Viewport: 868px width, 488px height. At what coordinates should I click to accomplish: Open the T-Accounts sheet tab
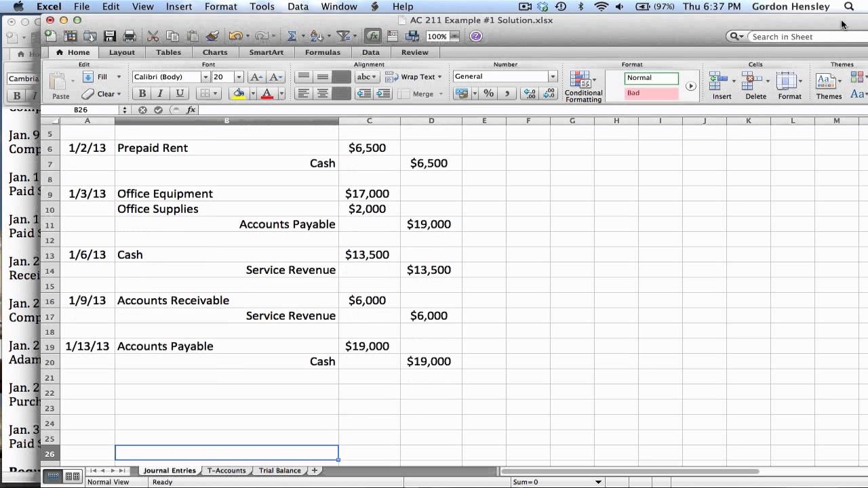click(x=226, y=470)
